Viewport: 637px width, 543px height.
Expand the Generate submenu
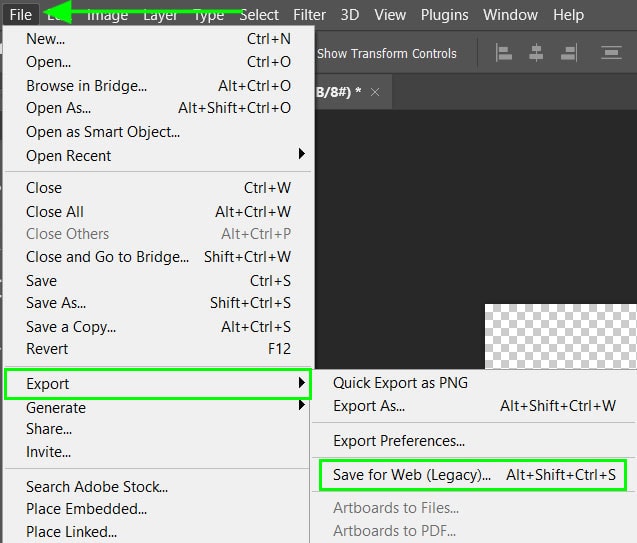158,407
